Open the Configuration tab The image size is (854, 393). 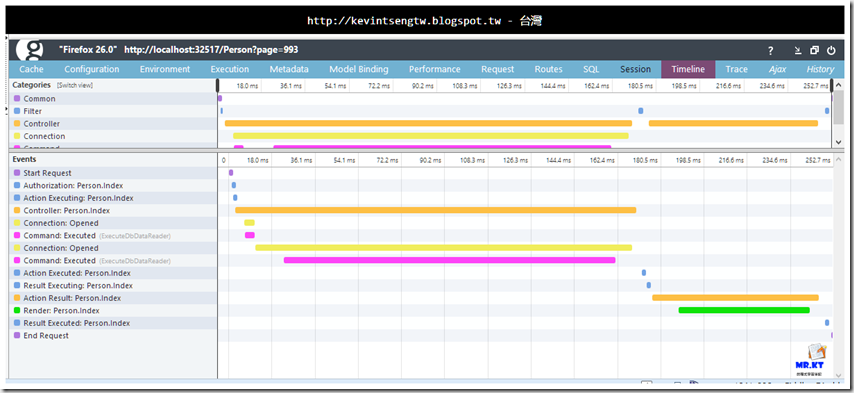[92, 69]
